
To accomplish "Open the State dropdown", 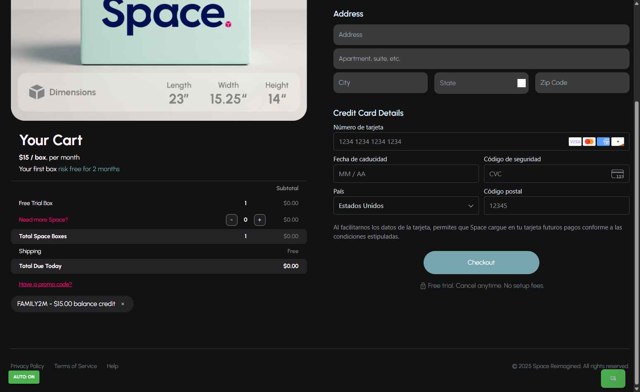I will 481,83.
